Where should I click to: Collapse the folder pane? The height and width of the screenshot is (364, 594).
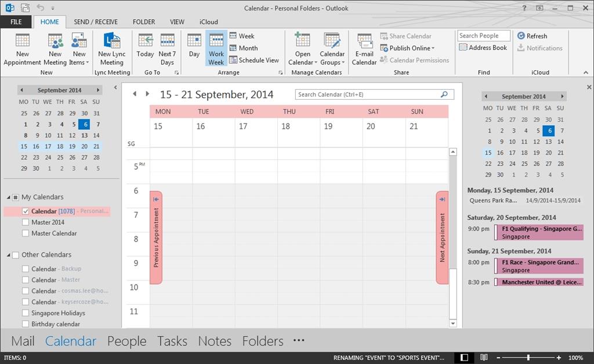point(115,88)
